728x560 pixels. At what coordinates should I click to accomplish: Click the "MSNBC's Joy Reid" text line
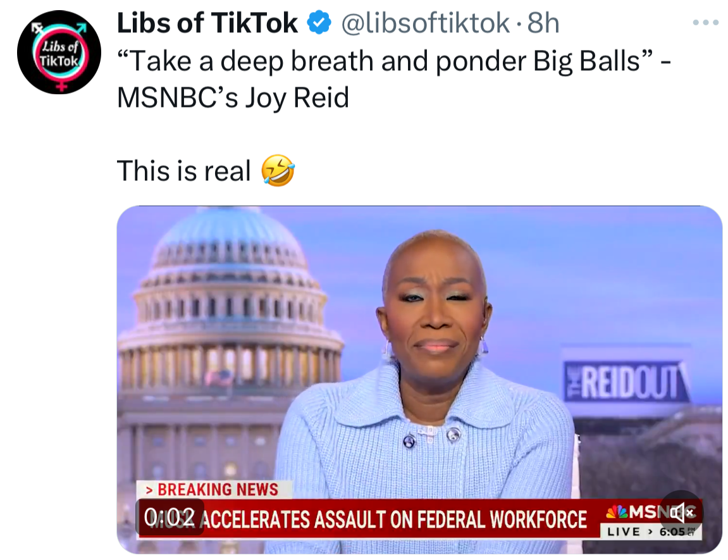pyautogui.click(x=233, y=99)
